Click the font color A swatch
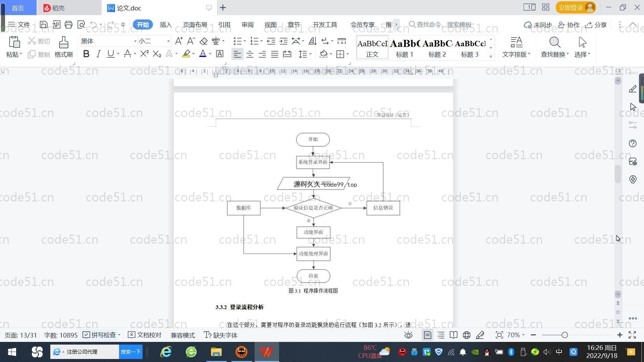644x362 pixels. tap(203, 54)
